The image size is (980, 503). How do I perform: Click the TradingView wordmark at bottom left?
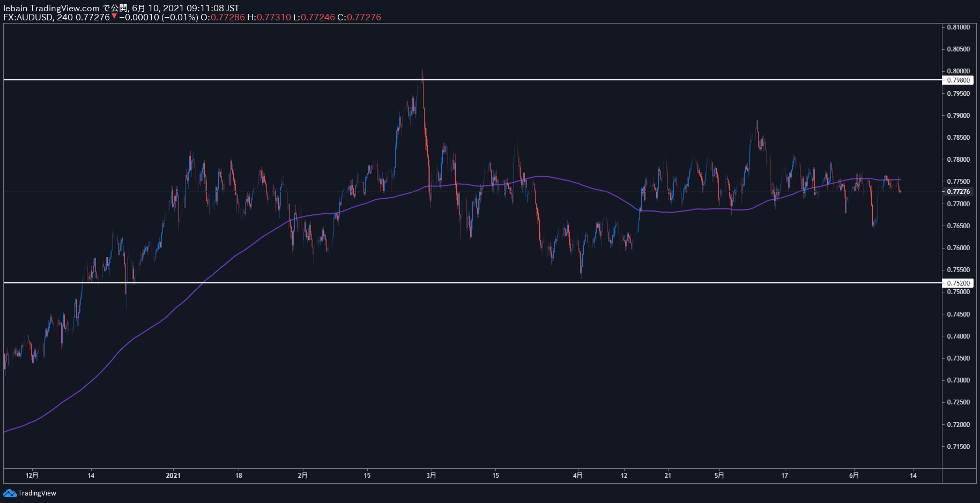coord(37,493)
